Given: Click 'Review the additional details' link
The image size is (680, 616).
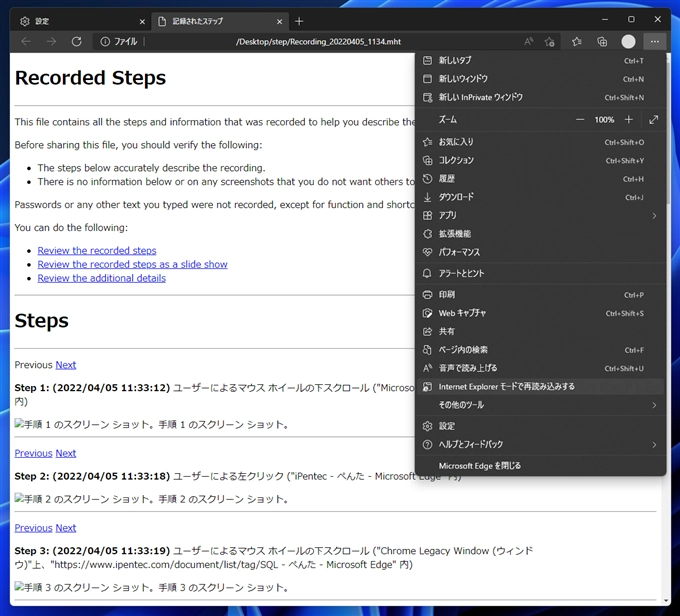Looking at the screenshot, I should [x=101, y=278].
